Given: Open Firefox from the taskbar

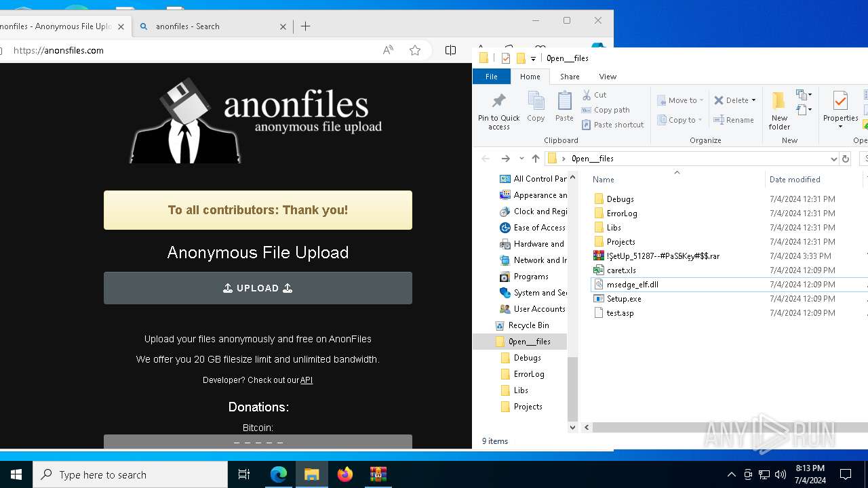Looking at the screenshot, I should [x=345, y=474].
